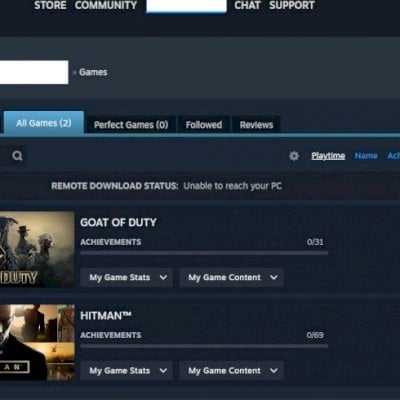Screen dimensions: 400x400
Task: Expand My Game Content for Goat of Duty
Action: 231,277
